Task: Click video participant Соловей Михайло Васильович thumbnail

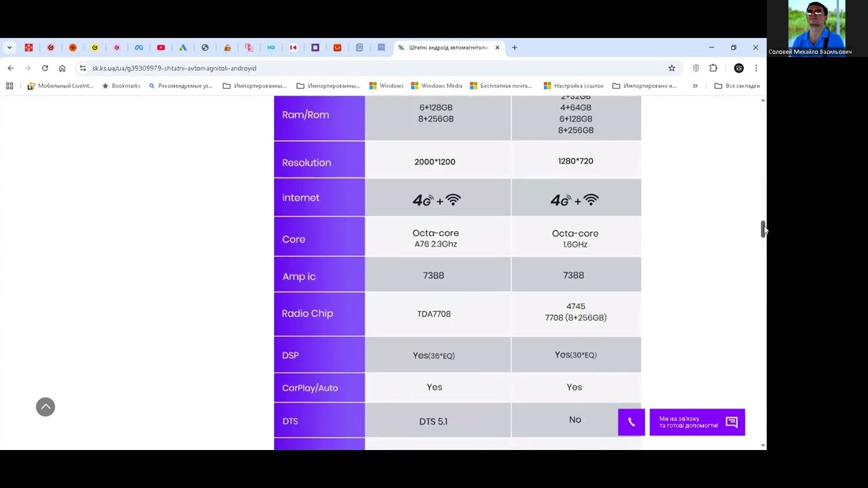Action: pos(816,28)
